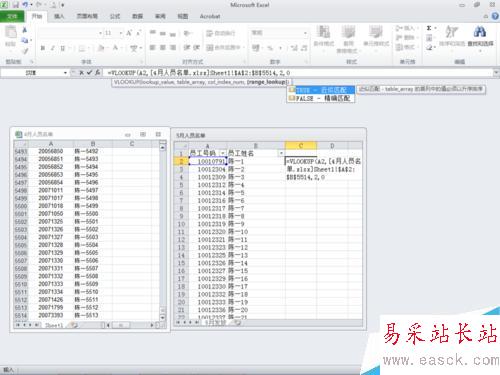
Task: Click the Delete cells button
Action: pyautogui.click(x=405, y=37)
